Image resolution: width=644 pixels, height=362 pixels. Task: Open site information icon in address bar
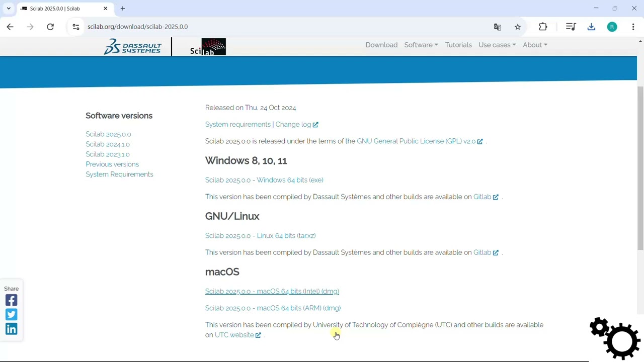(76, 27)
